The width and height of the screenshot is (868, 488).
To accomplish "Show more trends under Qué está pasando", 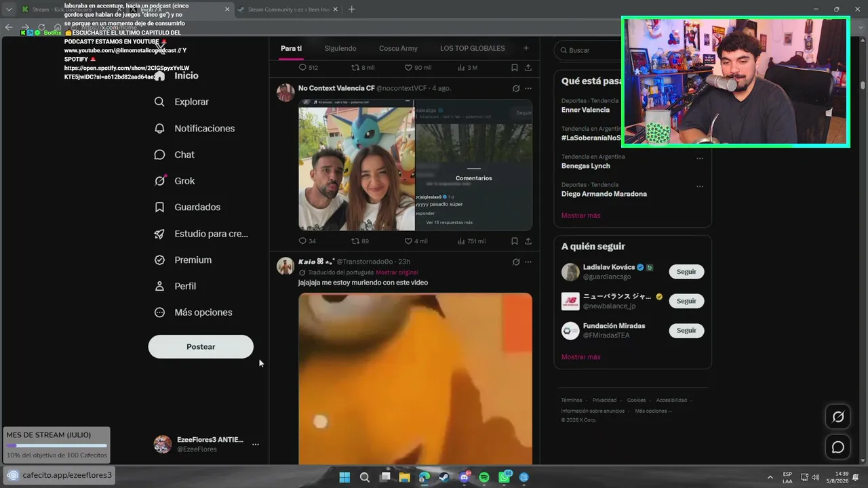I will (580, 216).
